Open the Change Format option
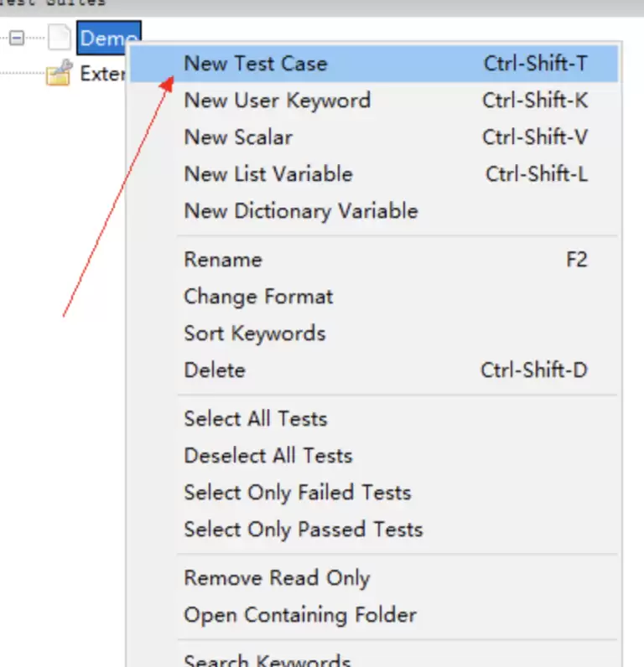This screenshot has width=644, height=667. pos(374,297)
